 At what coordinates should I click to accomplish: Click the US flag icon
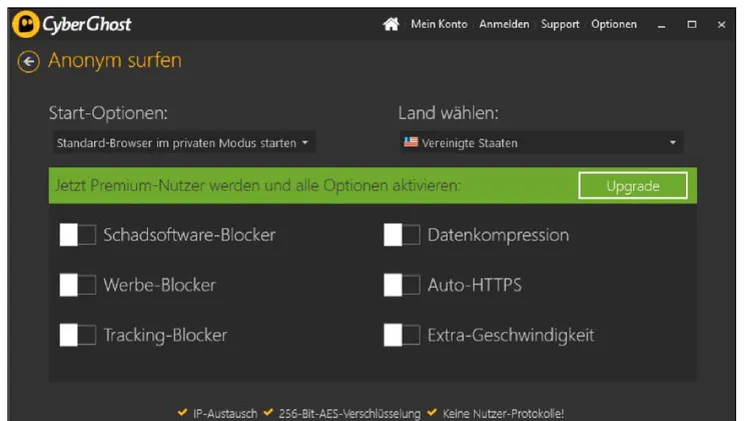tap(411, 142)
